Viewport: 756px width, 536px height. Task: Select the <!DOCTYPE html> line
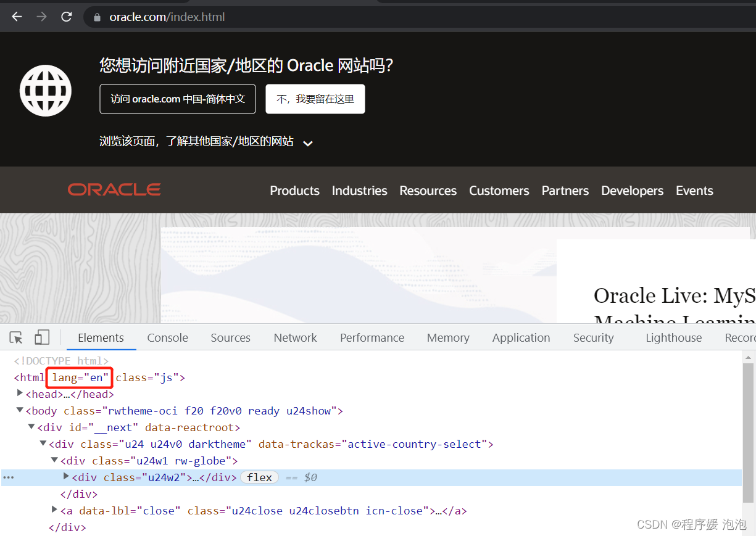pos(61,361)
